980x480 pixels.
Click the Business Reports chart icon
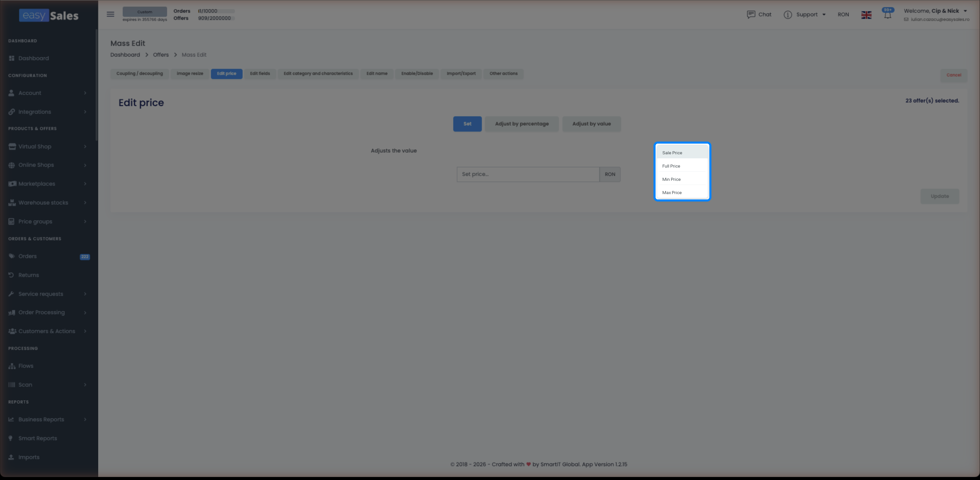(11, 419)
